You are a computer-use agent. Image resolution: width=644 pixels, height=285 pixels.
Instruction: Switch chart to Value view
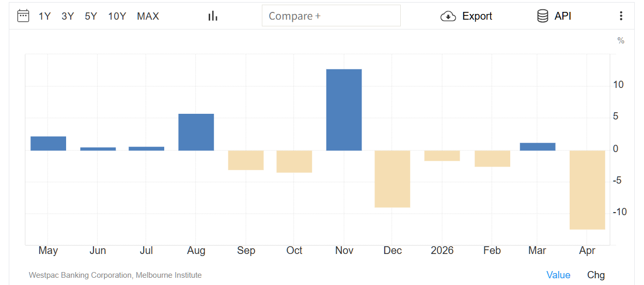558,275
